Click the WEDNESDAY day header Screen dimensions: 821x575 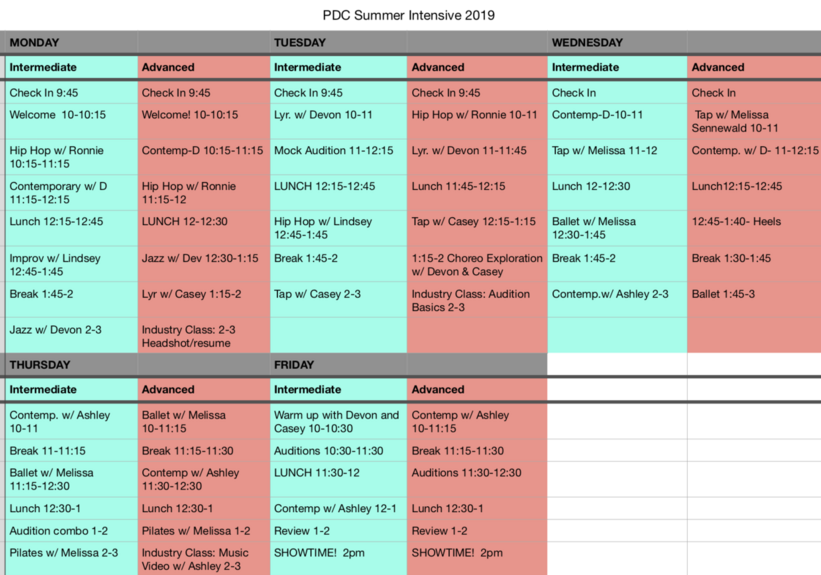617,42
